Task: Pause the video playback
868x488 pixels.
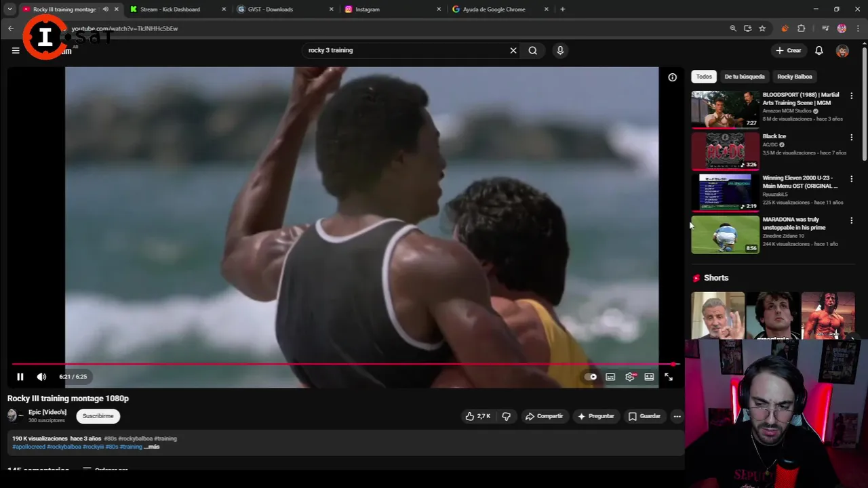Action: click(x=20, y=377)
